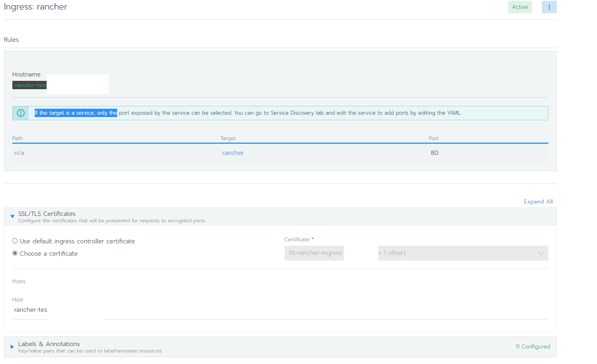Select the "Choose a certificate" option
This screenshot has height=364, width=597.
tap(15, 253)
